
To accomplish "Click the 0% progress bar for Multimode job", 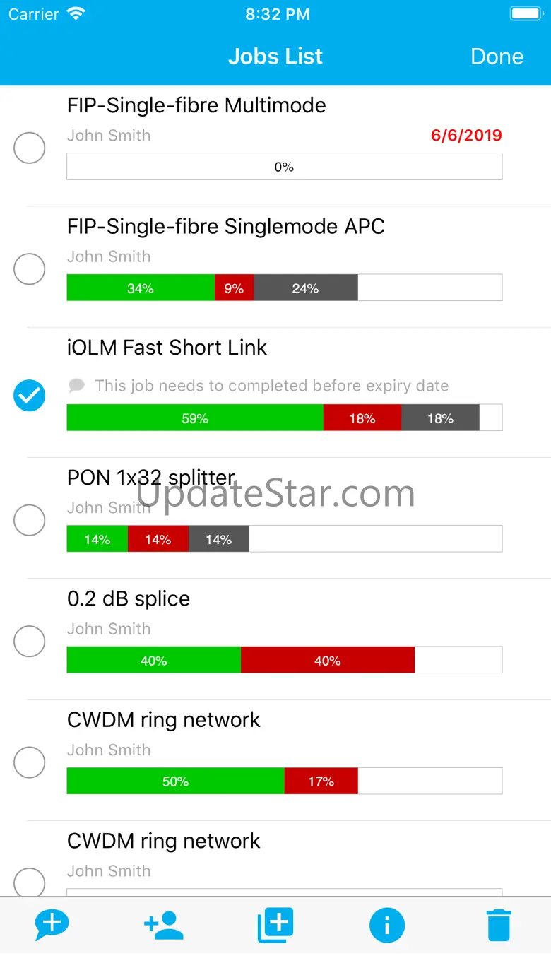I will point(284,167).
